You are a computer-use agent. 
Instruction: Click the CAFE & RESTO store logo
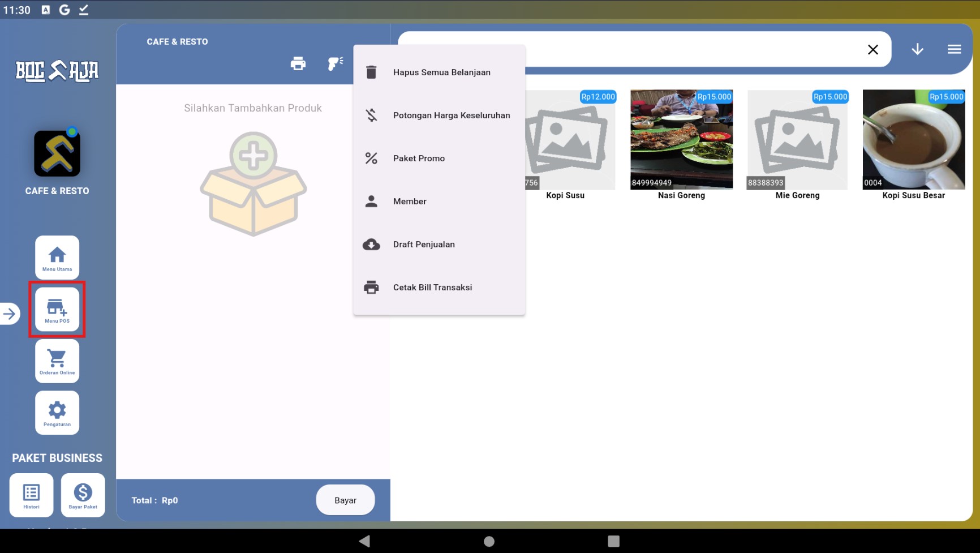[x=57, y=153]
